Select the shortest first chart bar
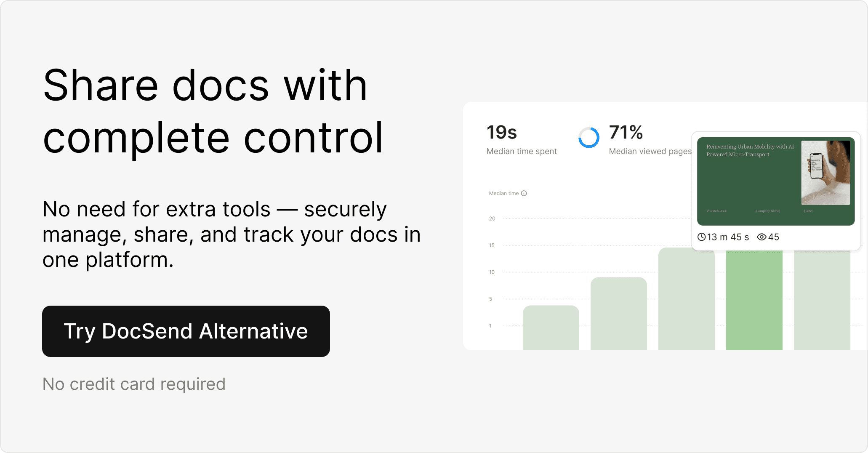Screen dimensions: 868x453 pyautogui.click(x=551, y=328)
